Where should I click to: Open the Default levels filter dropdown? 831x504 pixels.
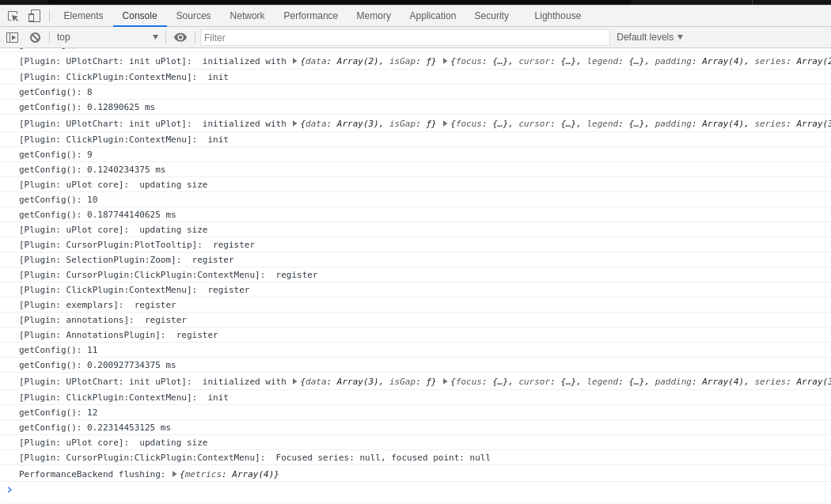[649, 37]
